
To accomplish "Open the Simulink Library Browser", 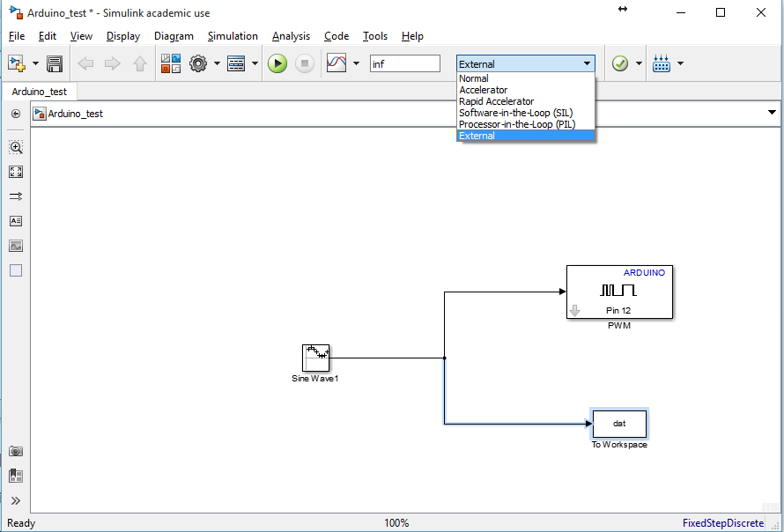I will pyautogui.click(x=169, y=63).
